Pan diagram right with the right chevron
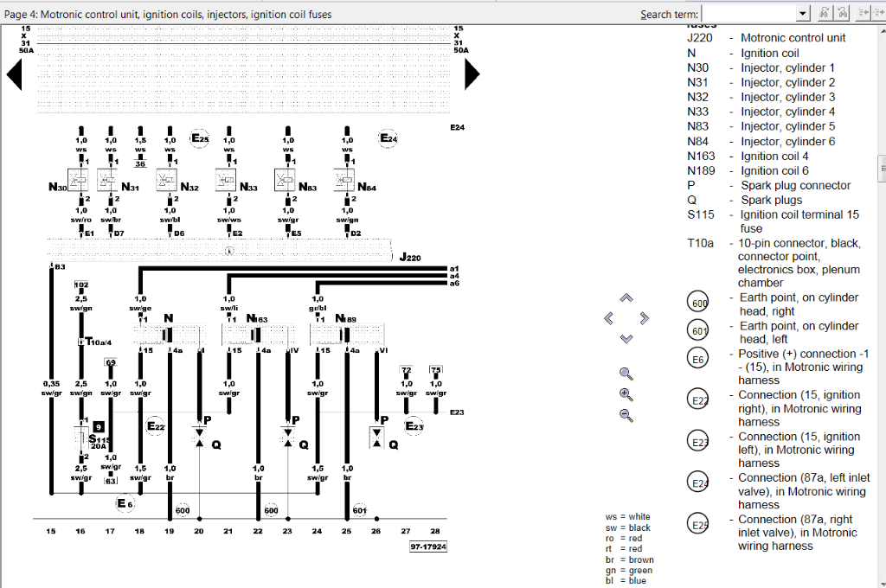 (x=644, y=318)
